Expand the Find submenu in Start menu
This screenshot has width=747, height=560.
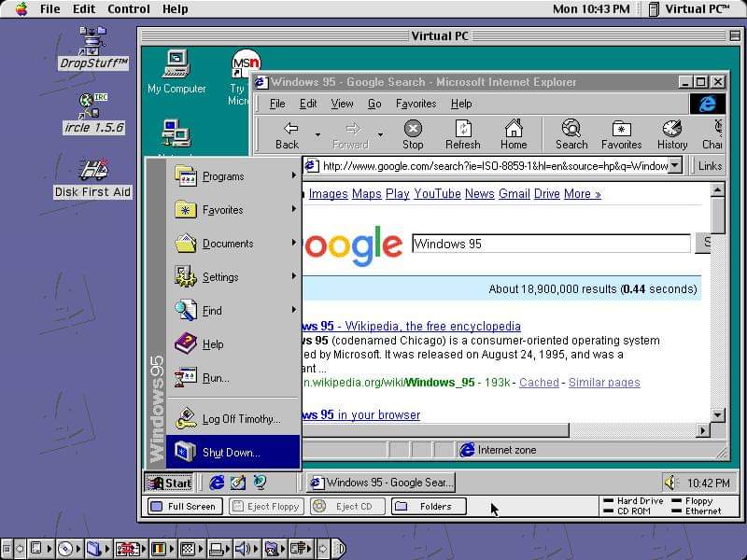(x=233, y=311)
